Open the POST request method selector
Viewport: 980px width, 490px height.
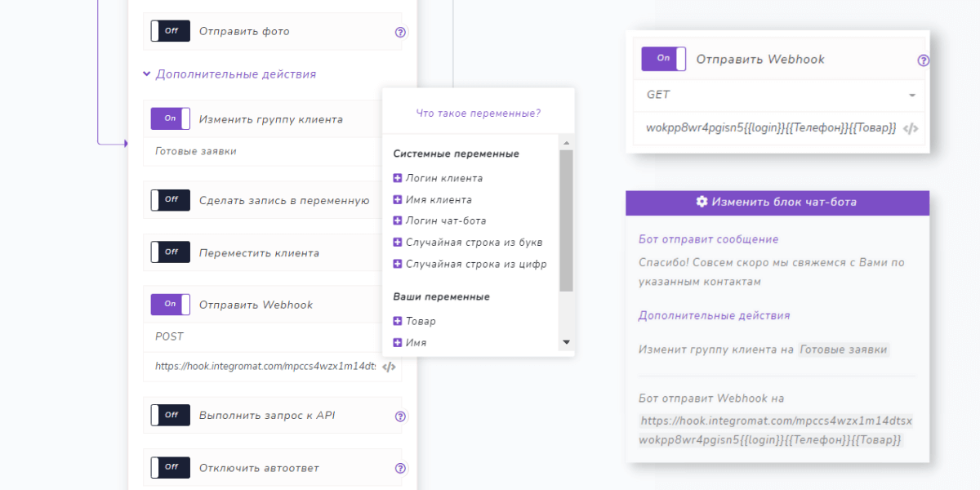(261, 336)
